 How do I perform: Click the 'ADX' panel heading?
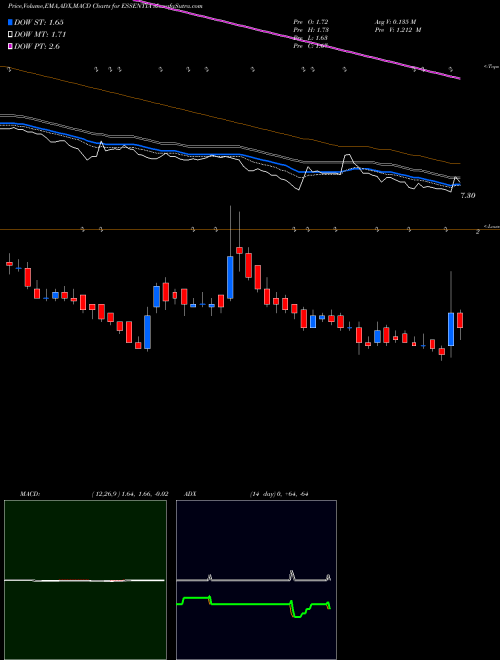191,494
